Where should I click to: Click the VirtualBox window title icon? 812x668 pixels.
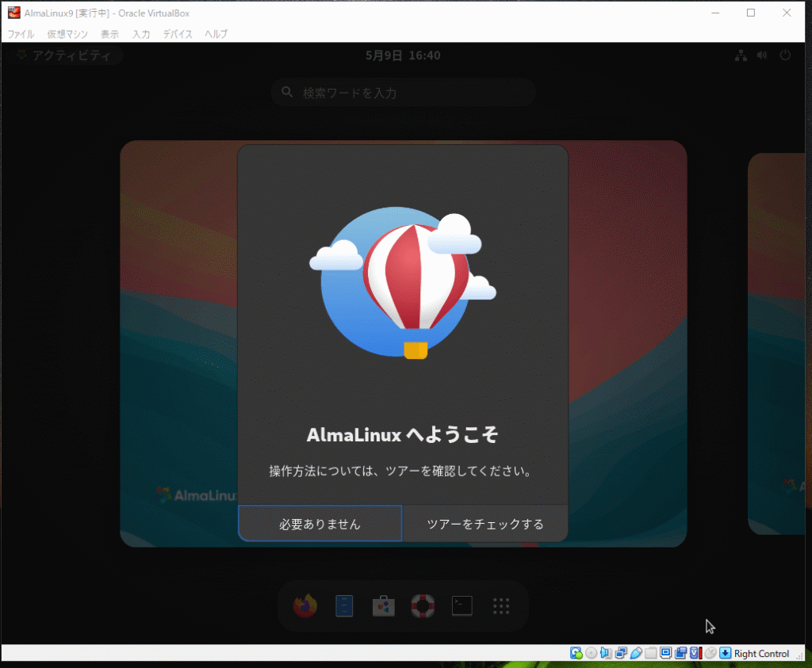pyautogui.click(x=14, y=13)
